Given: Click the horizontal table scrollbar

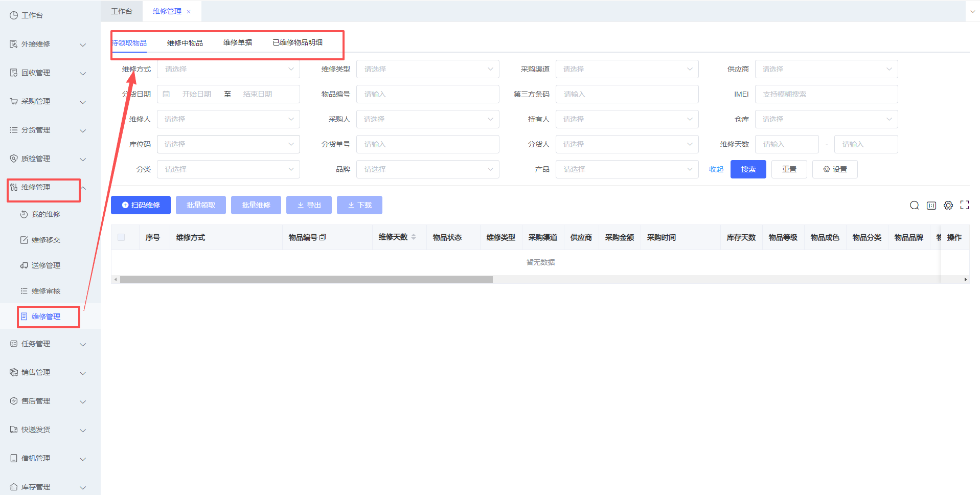Looking at the screenshot, I should coord(307,280).
